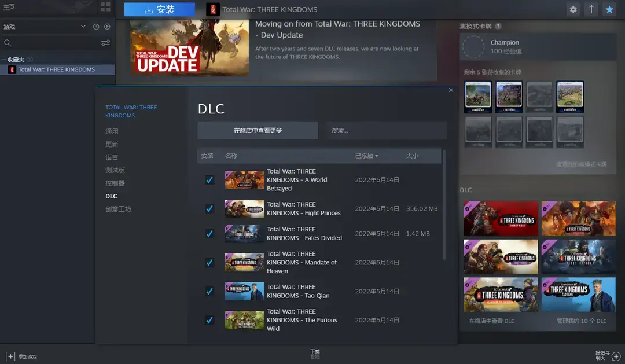This screenshot has width=625, height=364.
Task: Open Mandate of Heaven thumbnail in DLC list
Action: coord(244,263)
